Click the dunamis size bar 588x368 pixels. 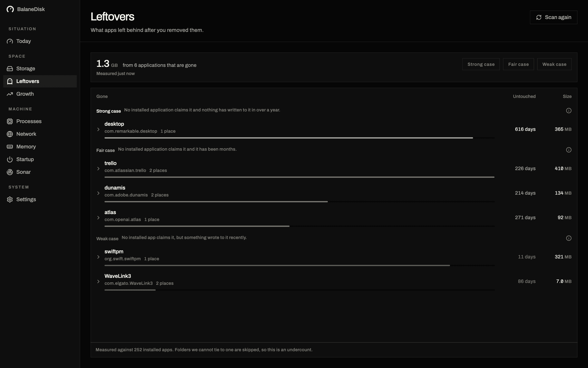point(300,202)
